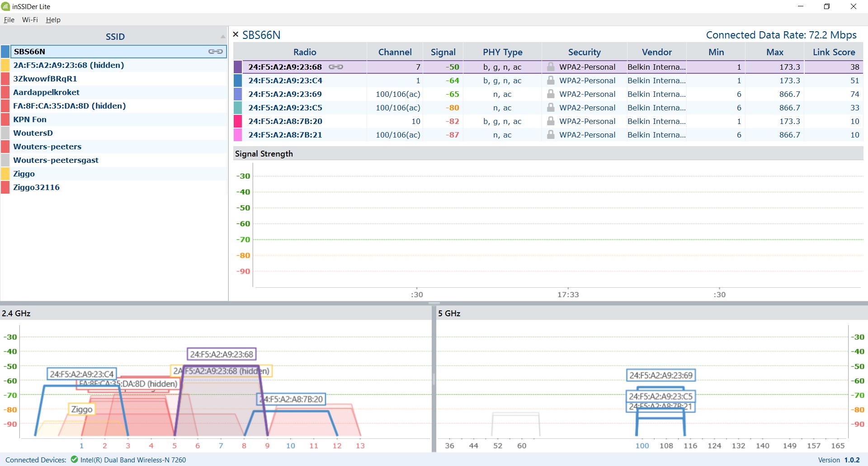Sort radios by Channel column

395,52
